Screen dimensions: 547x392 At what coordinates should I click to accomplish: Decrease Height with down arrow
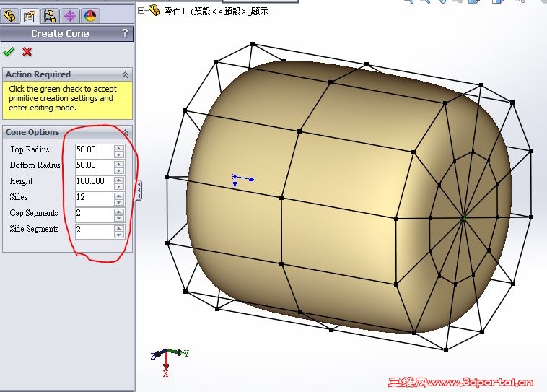coord(119,187)
